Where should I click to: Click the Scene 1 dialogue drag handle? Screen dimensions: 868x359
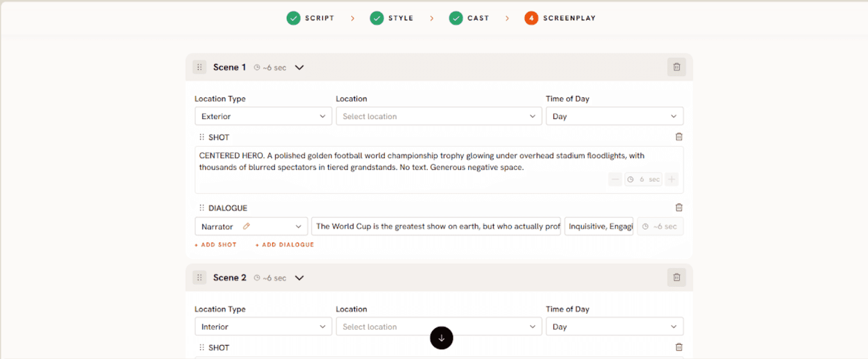point(202,208)
